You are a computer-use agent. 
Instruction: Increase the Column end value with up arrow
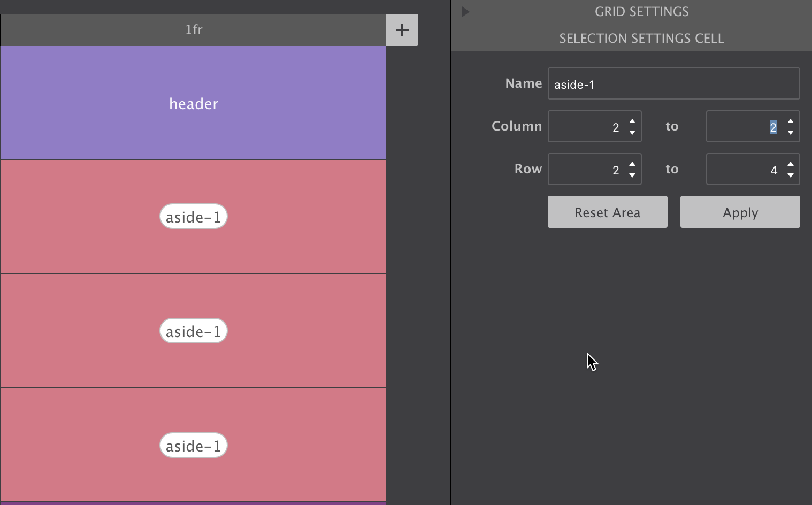point(791,121)
